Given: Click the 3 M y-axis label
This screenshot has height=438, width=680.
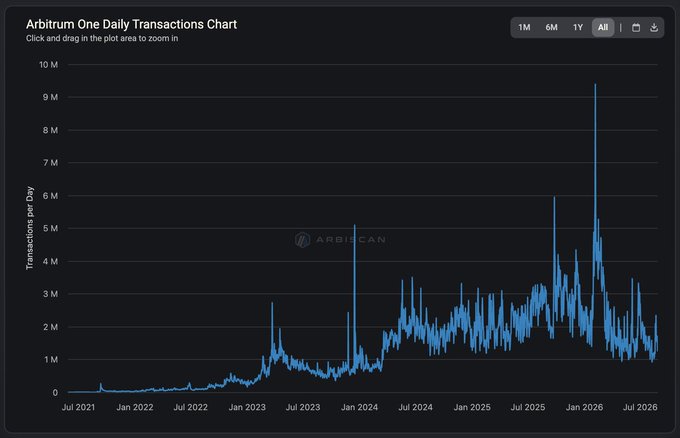Looking at the screenshot, I should (50, 294).
